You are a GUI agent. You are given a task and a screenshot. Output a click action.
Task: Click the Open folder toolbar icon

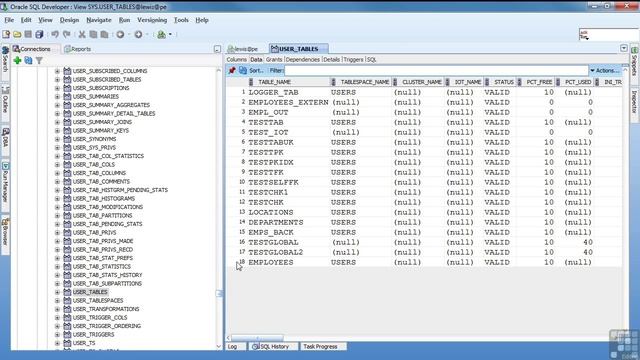tap(17, 35)
